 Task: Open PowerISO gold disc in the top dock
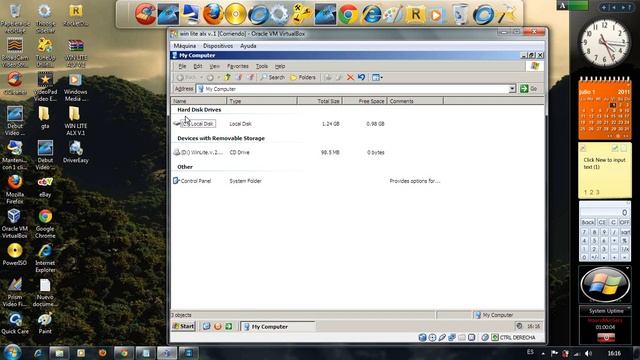click(236, 14)
